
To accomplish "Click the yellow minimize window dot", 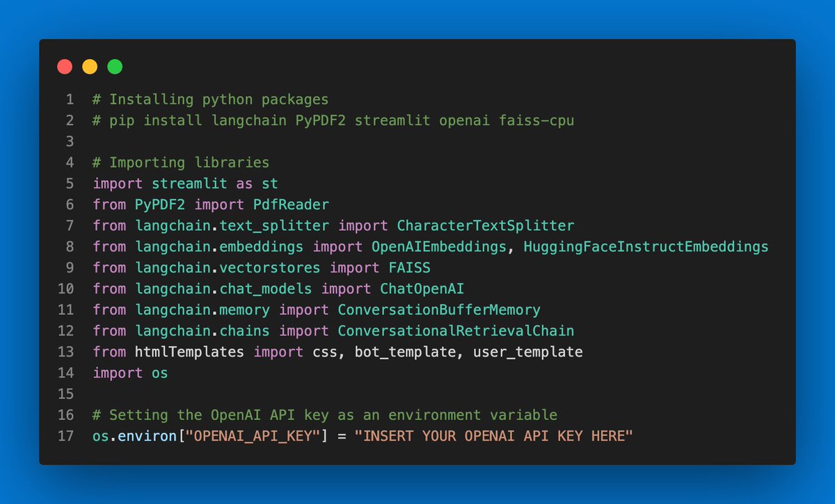I will click(x=90, y=67).
